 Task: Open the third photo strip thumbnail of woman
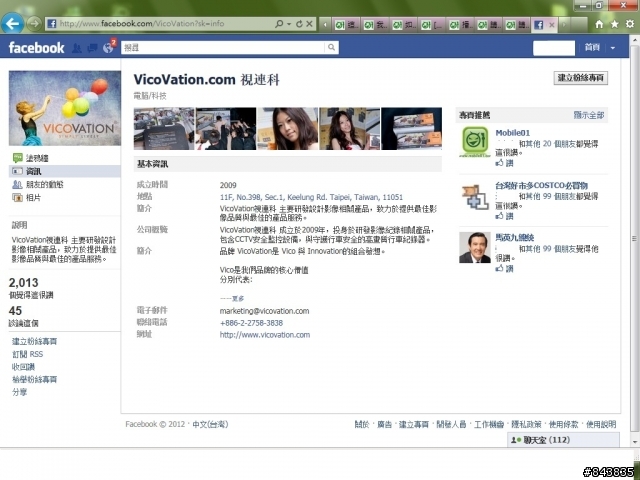288,129
